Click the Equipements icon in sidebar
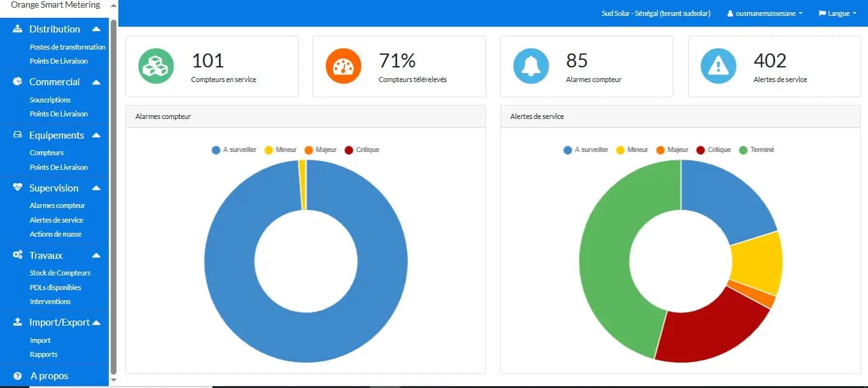 coord(18,135)
